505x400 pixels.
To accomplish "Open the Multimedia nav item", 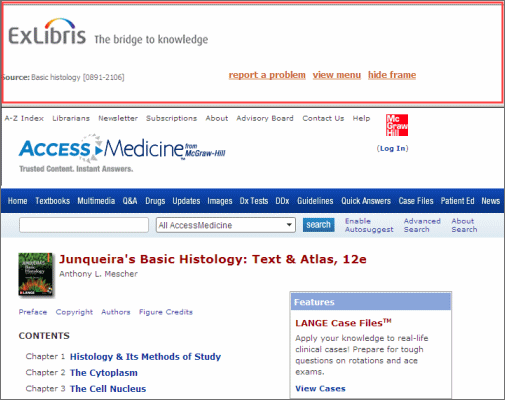I will point(96,201).
